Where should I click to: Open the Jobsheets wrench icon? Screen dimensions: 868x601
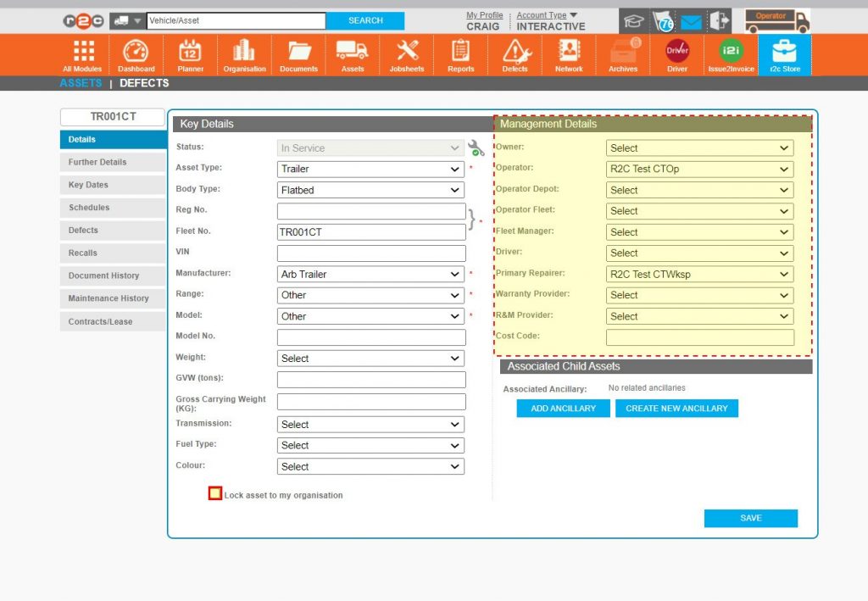click(406, 53)
